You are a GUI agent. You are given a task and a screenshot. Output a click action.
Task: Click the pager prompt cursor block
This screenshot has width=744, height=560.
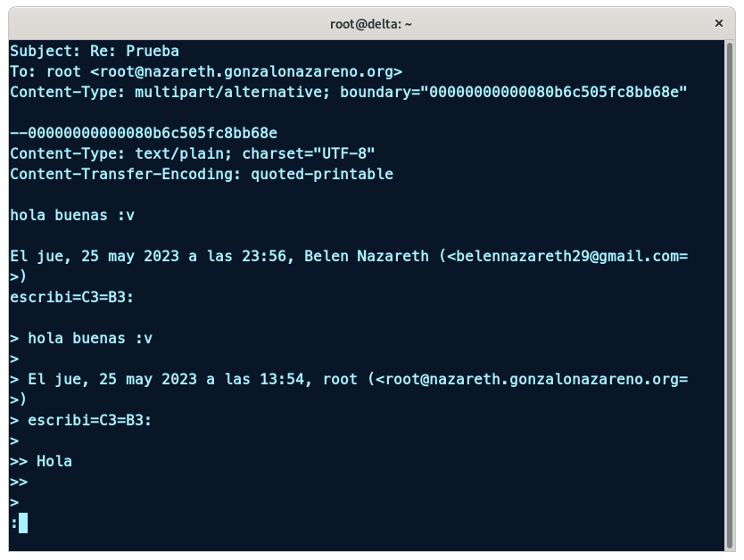pos(23,523)
